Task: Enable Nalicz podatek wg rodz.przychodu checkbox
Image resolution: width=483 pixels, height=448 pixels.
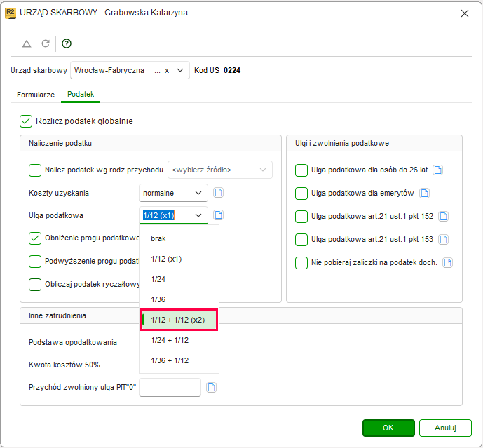Action: click(x=35, y=170)
